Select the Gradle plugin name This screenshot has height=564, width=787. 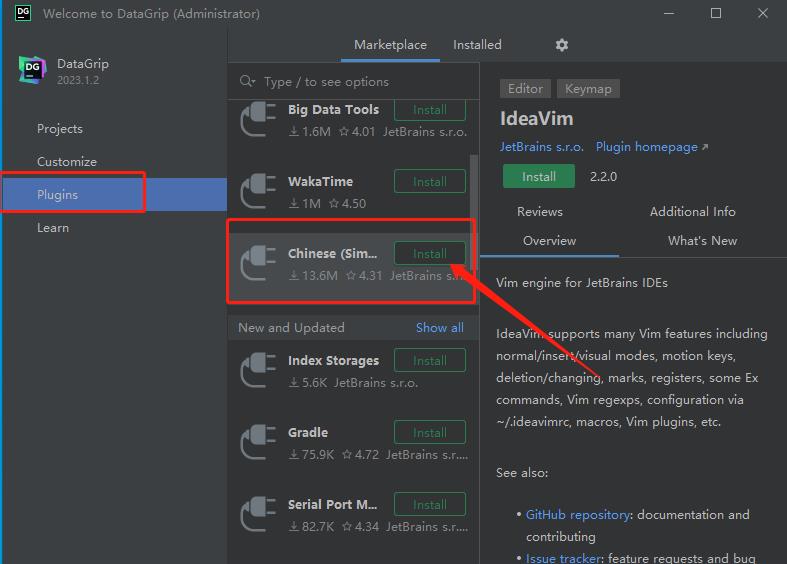click(x=308, y=433)
